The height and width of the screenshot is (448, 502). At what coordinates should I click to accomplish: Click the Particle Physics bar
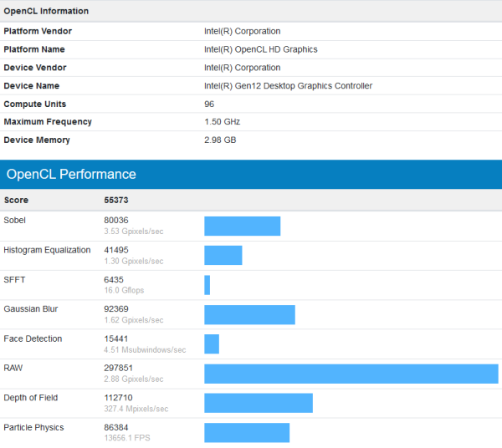click(247, 433)
